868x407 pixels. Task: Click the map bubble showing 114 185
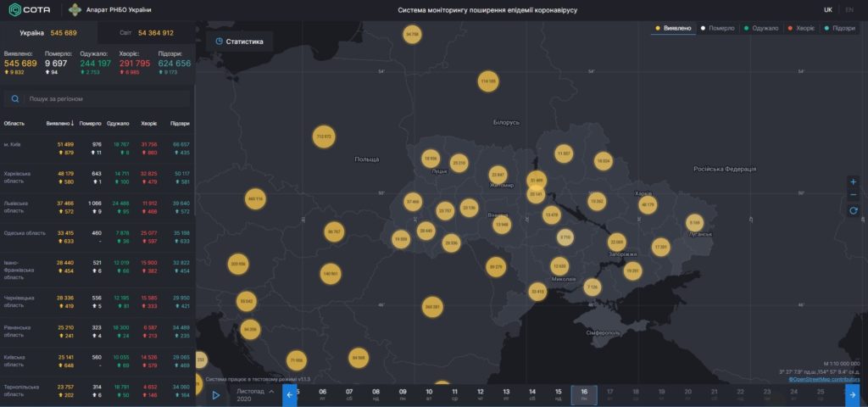[x=488, y=81]
